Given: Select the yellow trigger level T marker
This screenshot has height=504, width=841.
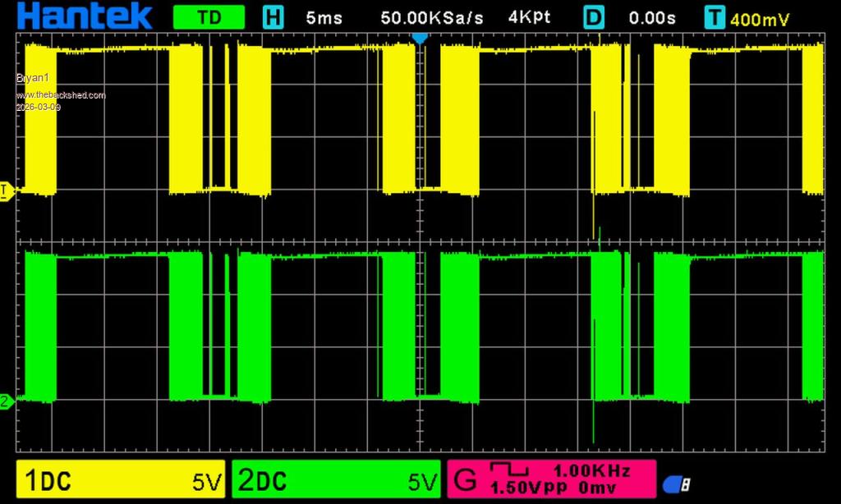Looking at the screenshot, I should (x=7, y=191).
